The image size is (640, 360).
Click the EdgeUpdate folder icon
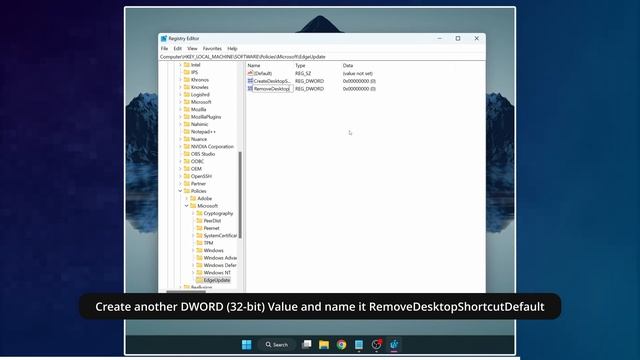(x=200, y=280)
